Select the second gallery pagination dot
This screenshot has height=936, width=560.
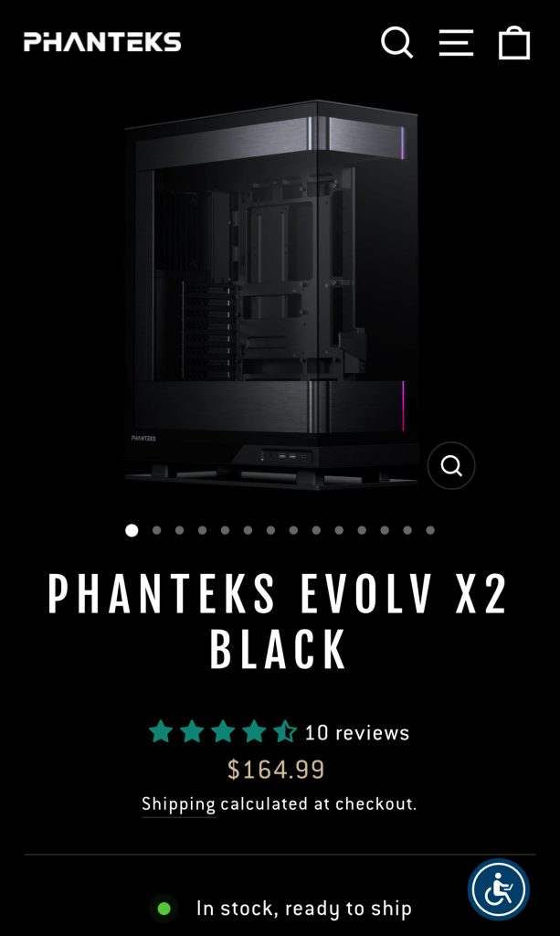click(x=156, y=530)
